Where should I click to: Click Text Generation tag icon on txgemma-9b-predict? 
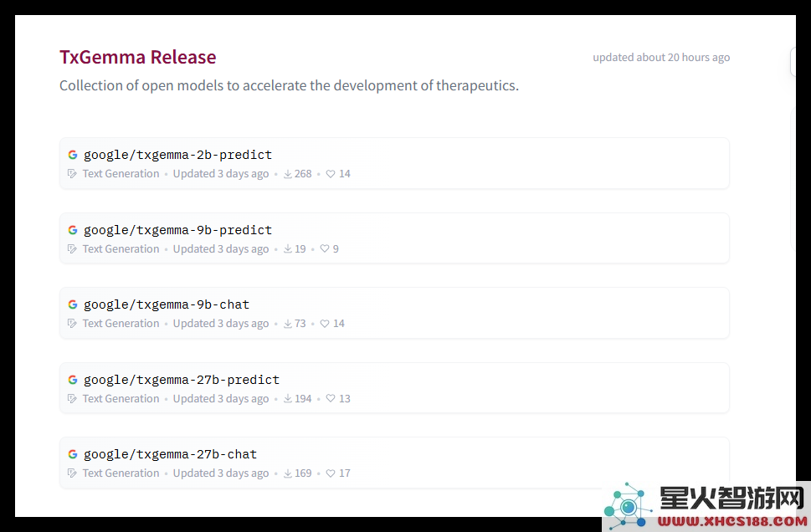coord(73,248)
